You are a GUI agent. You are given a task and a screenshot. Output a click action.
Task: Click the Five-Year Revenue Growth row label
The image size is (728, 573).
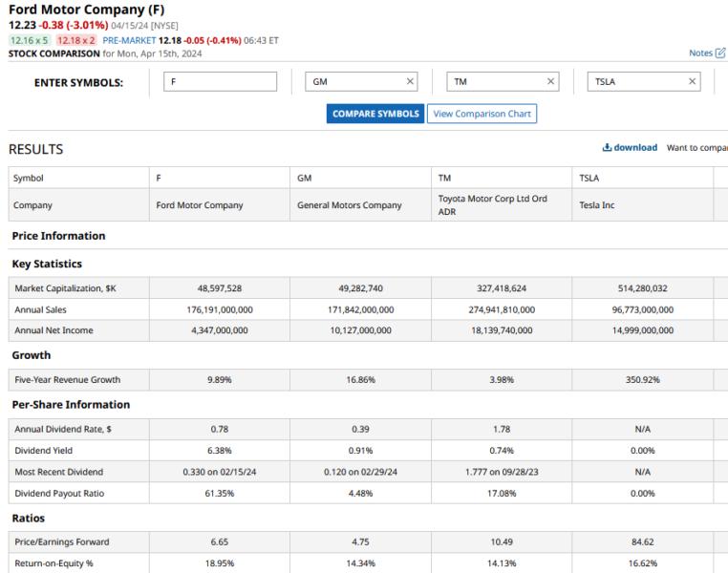[68, 380]
